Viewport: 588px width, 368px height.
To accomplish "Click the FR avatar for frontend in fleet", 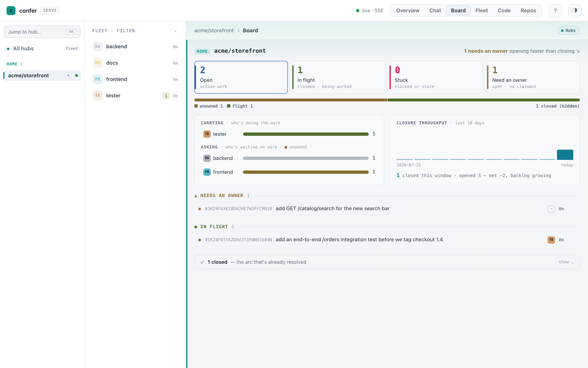I will [x=97, y=79].
